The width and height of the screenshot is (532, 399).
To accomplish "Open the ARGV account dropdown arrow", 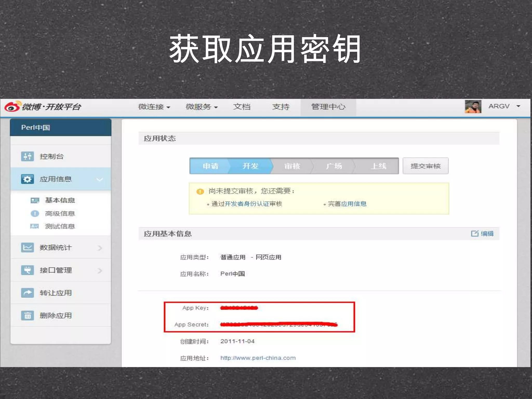I will coord(518,106).
